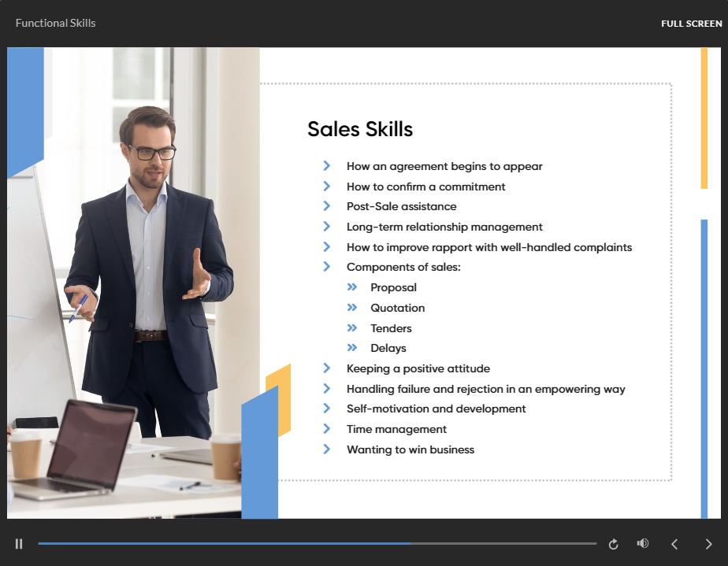Expand the "Components of sales" item

click(328, 267)
